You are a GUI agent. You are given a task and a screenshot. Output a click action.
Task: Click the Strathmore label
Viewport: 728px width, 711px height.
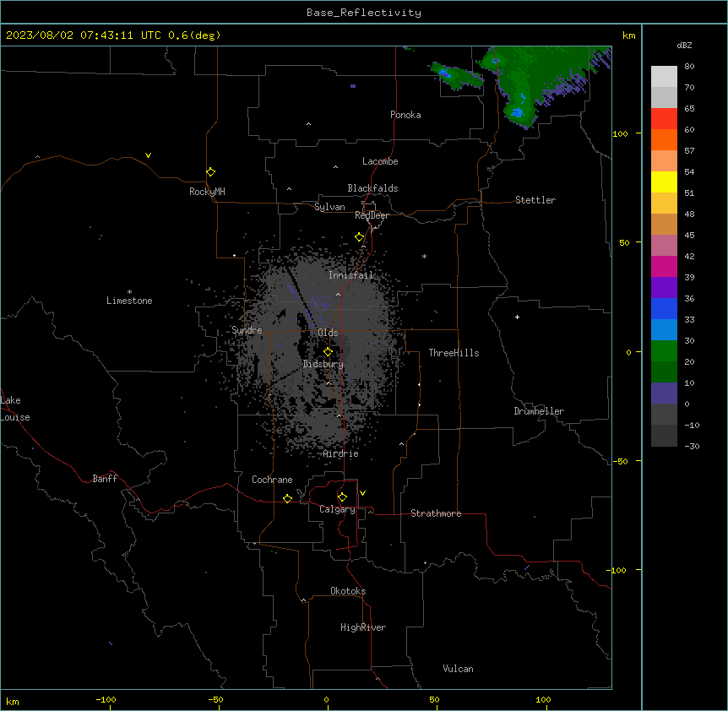coord(436,513)
